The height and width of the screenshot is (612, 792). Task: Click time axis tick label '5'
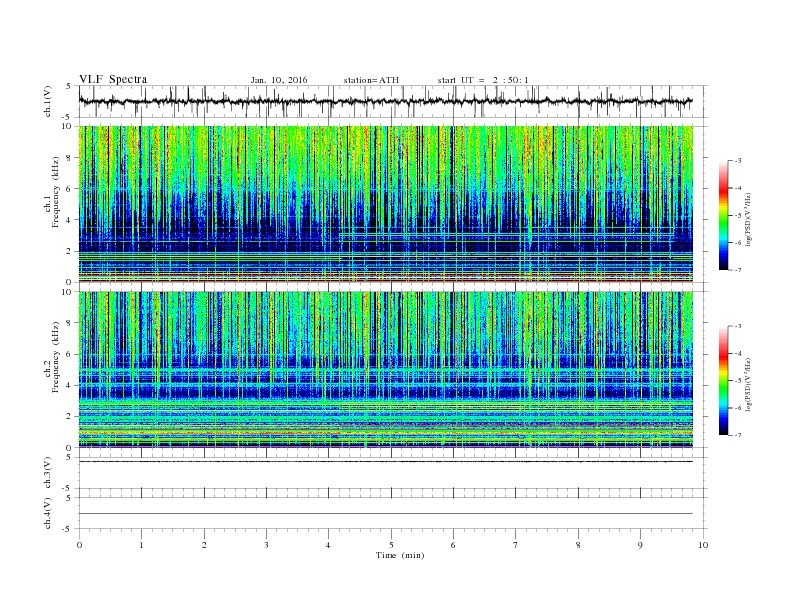point(391,545)
